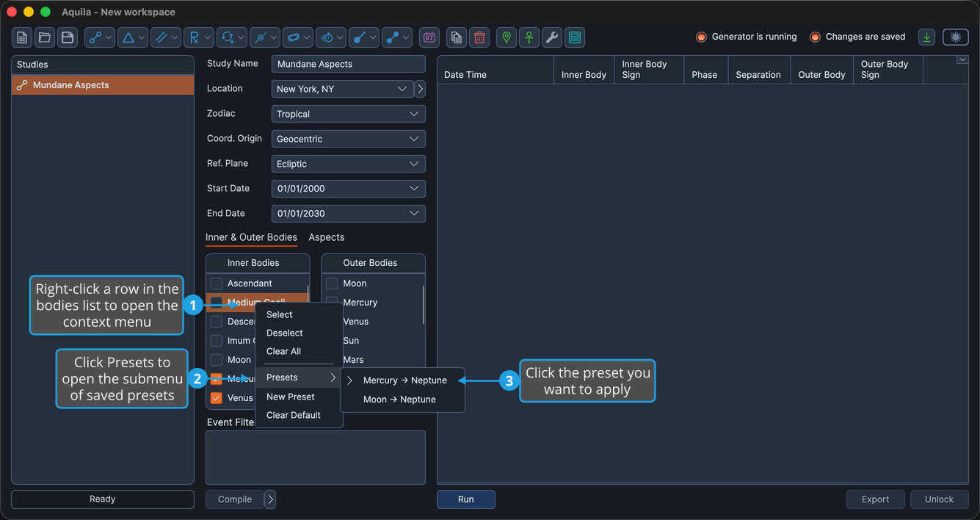Check the Ascendant inner body checkbox

pos(217,284)
